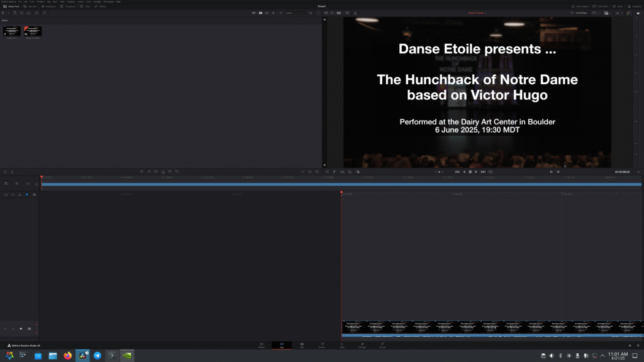Switch media pool to strip view
Screen dimensions: 644x362
click(267, 13)
